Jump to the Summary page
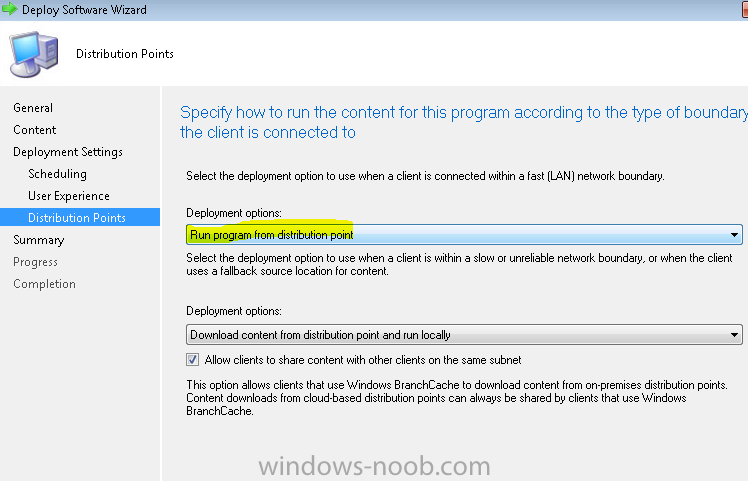The width and height of the screenshot is (748, 481). 39,240
